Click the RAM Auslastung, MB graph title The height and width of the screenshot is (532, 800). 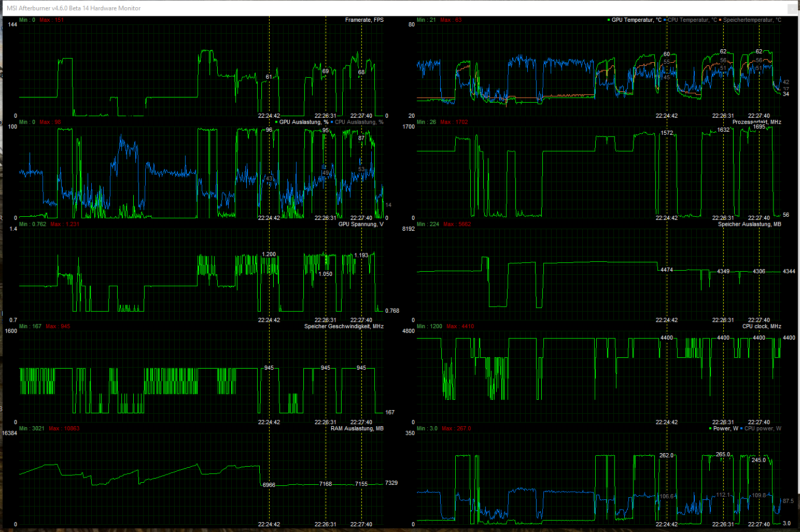[357, 429]
